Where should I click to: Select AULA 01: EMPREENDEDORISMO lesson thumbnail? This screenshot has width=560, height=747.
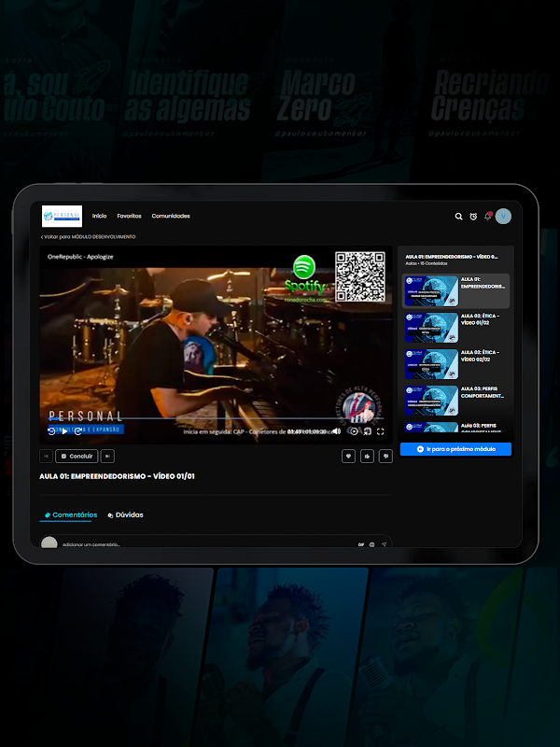point(431,291)
